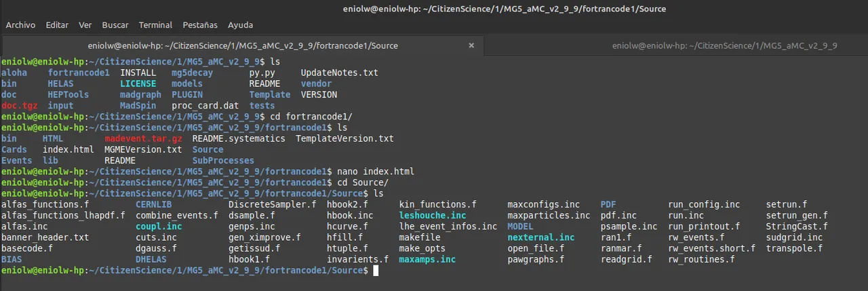Image resolution: width=868 pixels, height=291 pixels.
Task: Click the file name nexternal.inc
Action: 541,237
